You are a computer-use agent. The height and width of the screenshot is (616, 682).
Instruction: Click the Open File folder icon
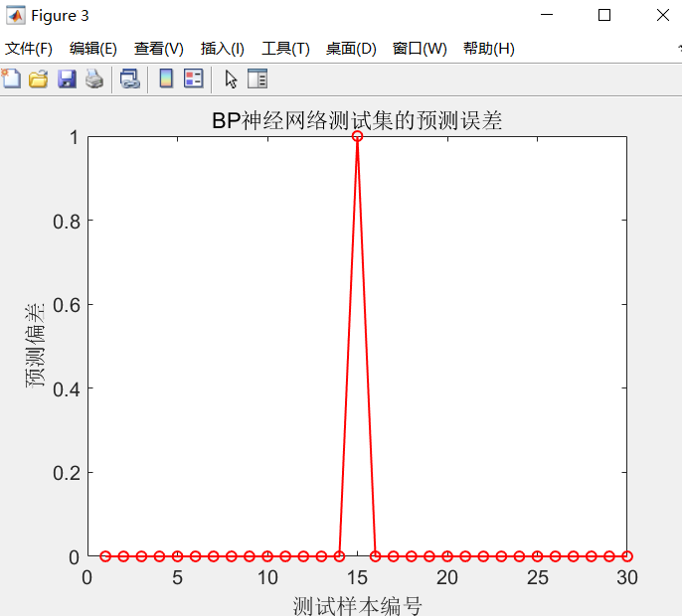coord(38,79)
